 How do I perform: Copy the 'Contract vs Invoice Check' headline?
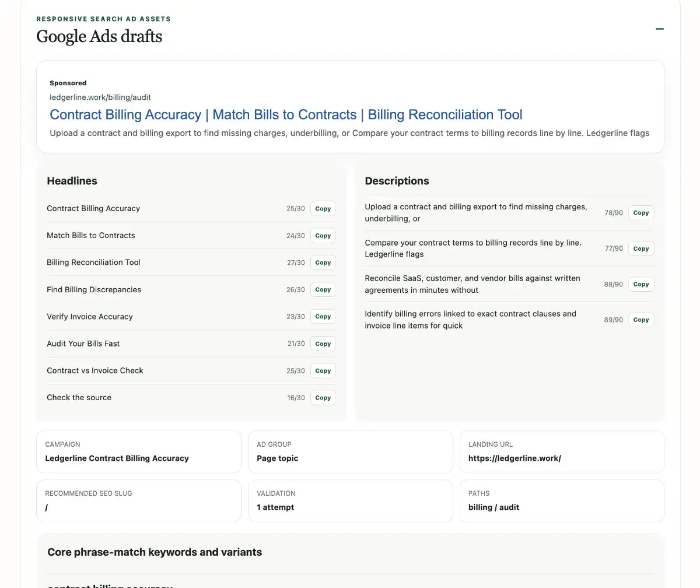point(323,370)
